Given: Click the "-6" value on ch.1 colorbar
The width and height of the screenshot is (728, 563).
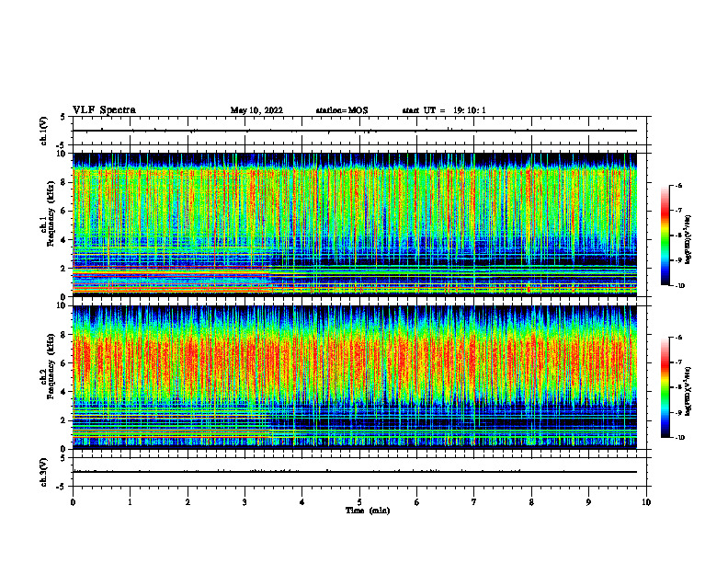Looking at the screenshot, I should (678, 185).
